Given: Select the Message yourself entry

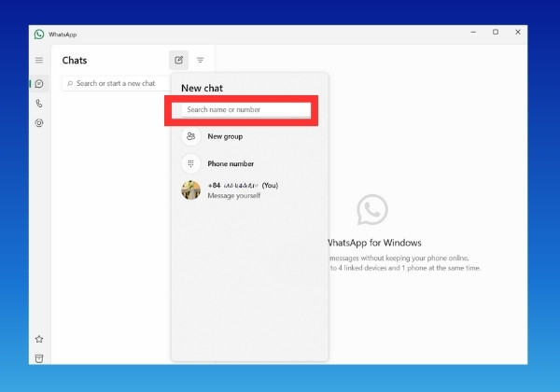Looking at the screenshot, I should pos(249,190).
